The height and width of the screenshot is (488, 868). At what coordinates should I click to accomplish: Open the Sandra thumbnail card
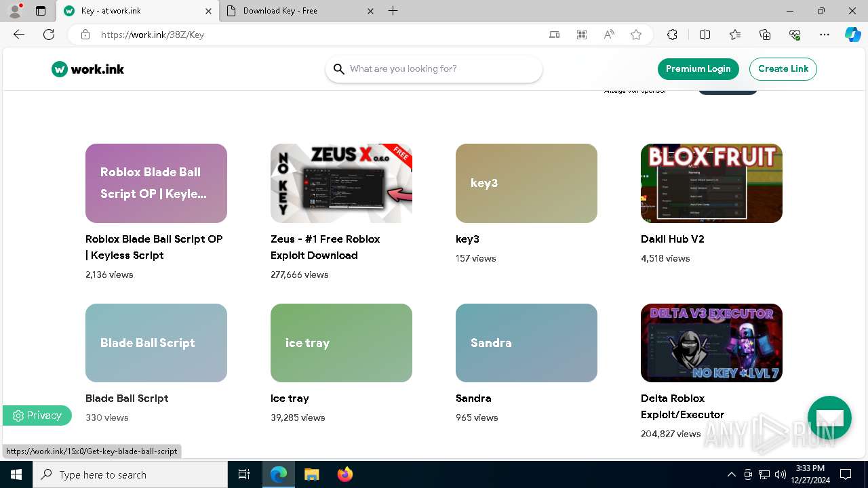click(526, 343)
